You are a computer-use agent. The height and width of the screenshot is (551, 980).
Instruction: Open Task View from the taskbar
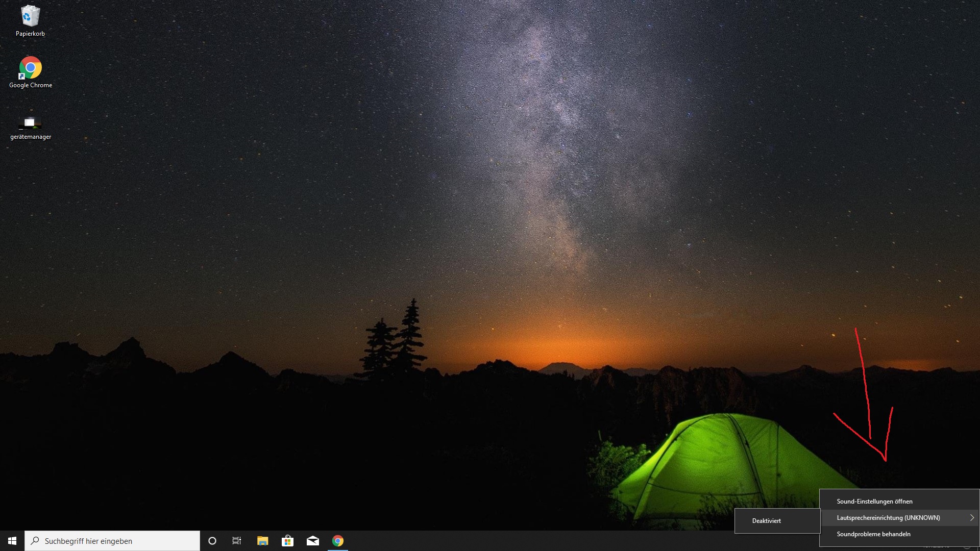point(237,541)
